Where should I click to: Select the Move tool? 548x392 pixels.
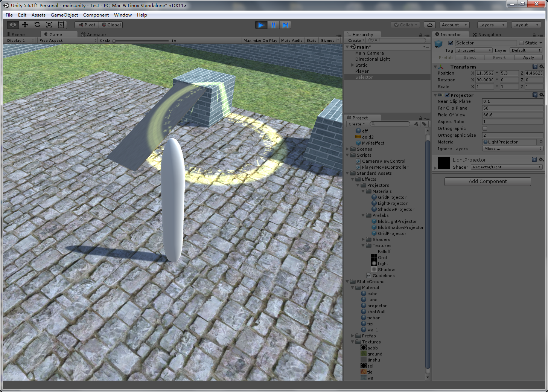click(x=25, y=25)
